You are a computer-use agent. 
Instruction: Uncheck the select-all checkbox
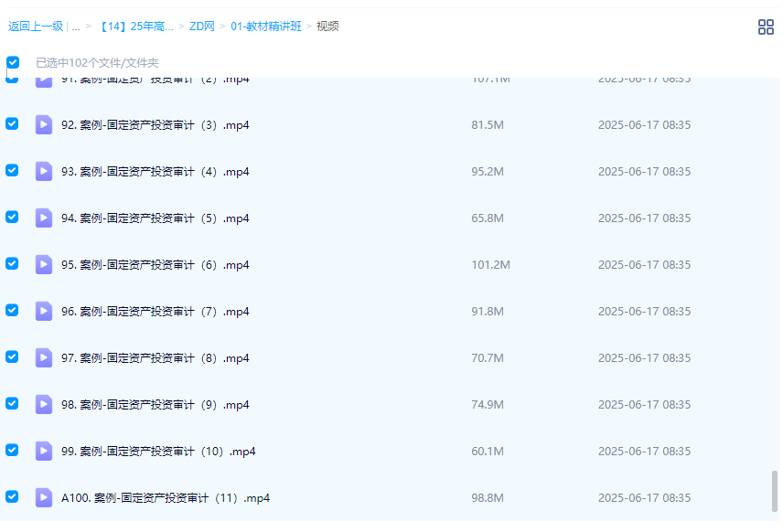coord(13,62)
